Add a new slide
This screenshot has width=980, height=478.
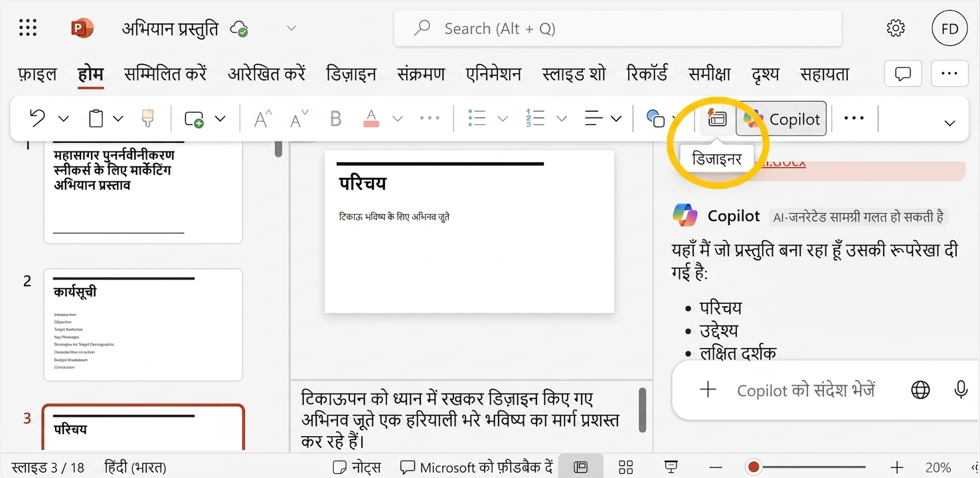pos(194,119)
